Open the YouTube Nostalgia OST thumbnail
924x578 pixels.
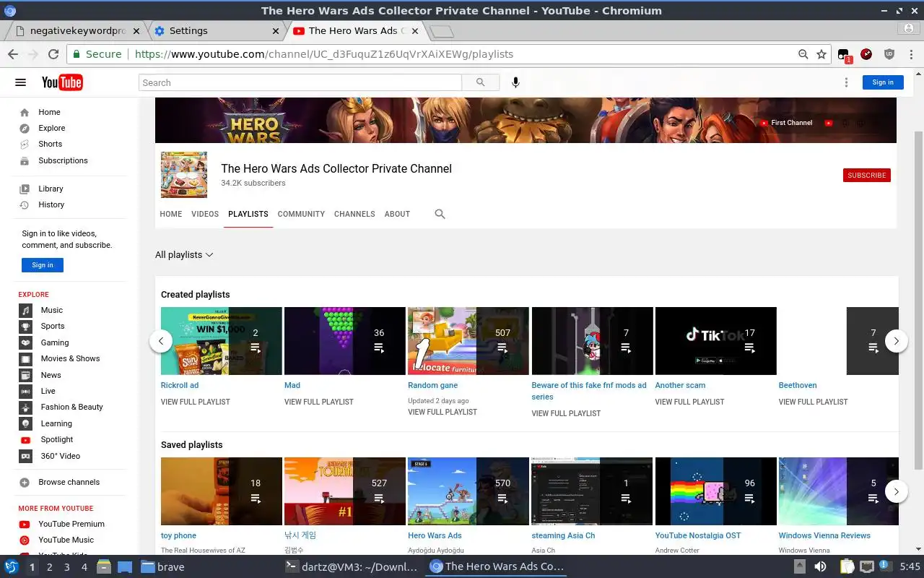[x=716, y=491]
